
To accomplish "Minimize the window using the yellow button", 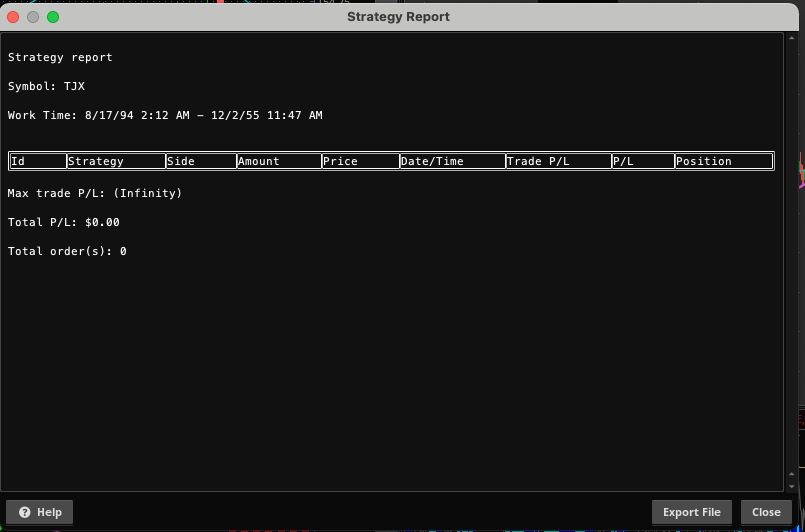I will tap(33, 17).
